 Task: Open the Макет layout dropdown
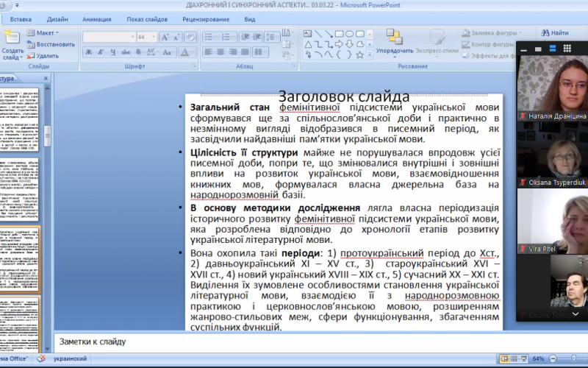(45, 33)
